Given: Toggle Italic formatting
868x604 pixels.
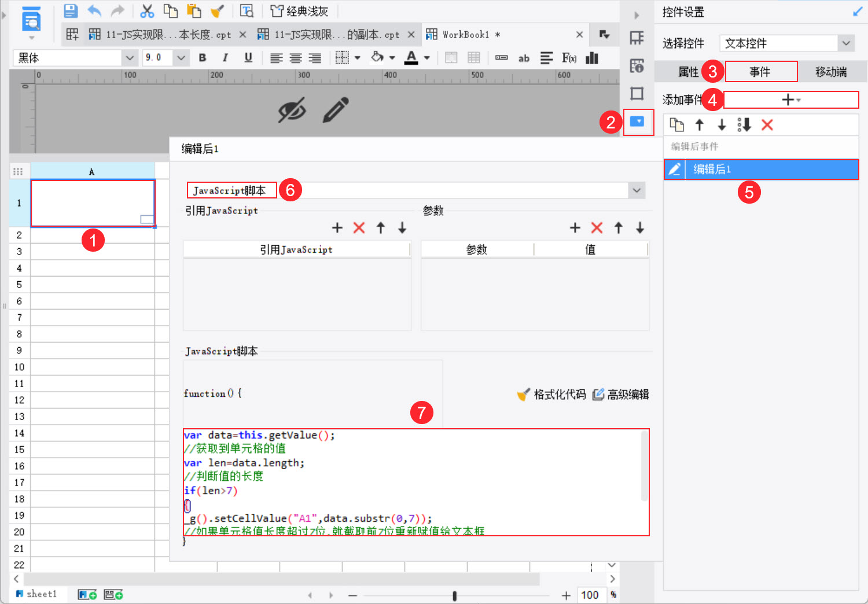Looking at the screenshot, I should (x=225, y=57).
